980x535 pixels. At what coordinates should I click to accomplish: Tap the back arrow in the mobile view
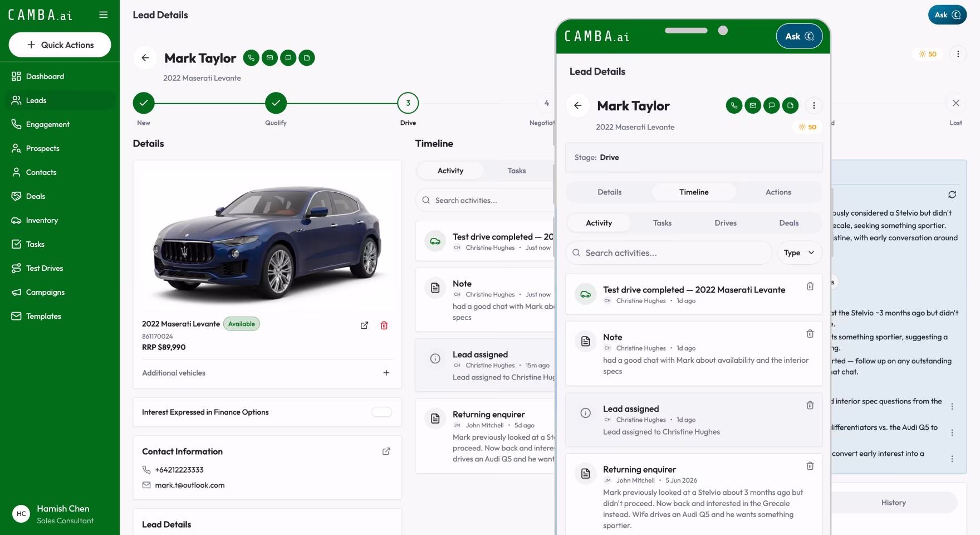pyautogui.click(x=578, y=105)
